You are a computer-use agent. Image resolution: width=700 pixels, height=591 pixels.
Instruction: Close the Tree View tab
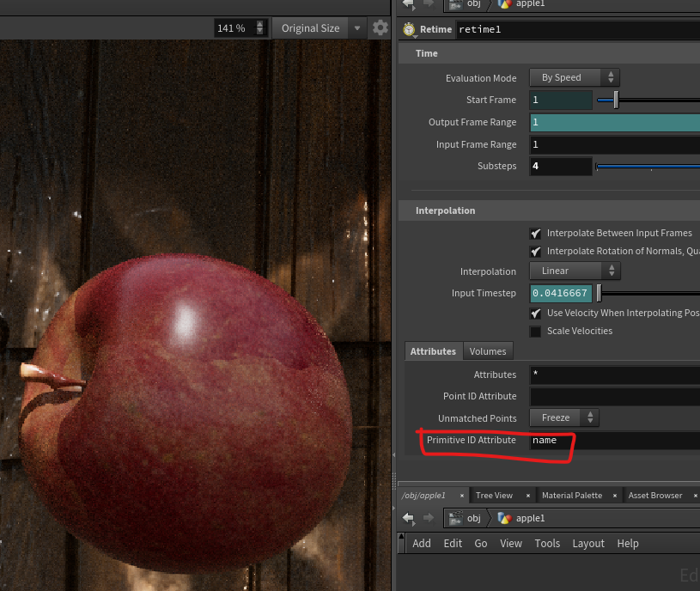tap(528, 496)
